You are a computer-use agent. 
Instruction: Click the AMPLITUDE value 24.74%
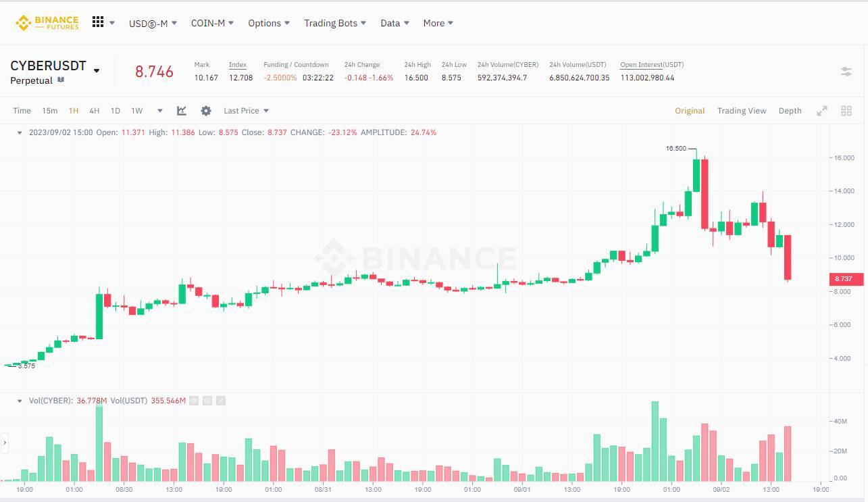pos(423,132)
